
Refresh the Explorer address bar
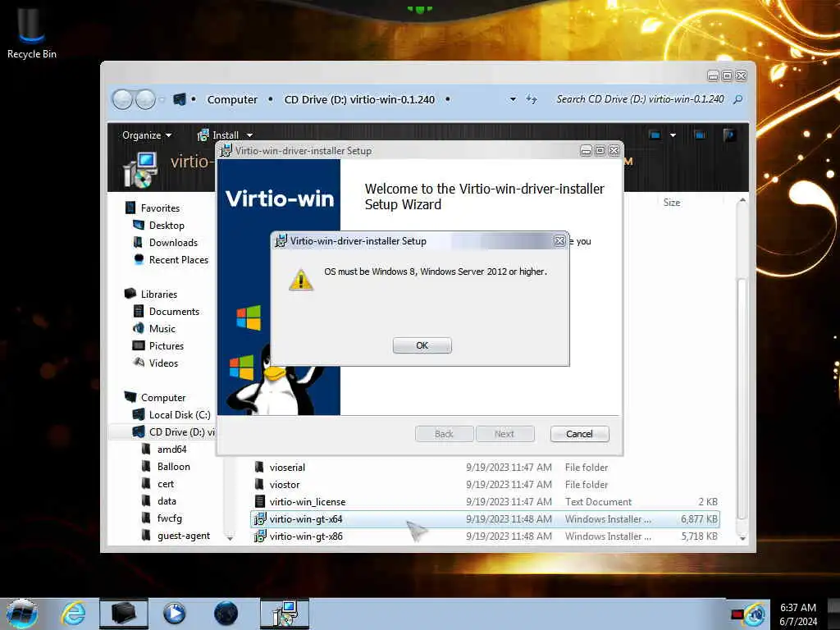click(532, 99)
